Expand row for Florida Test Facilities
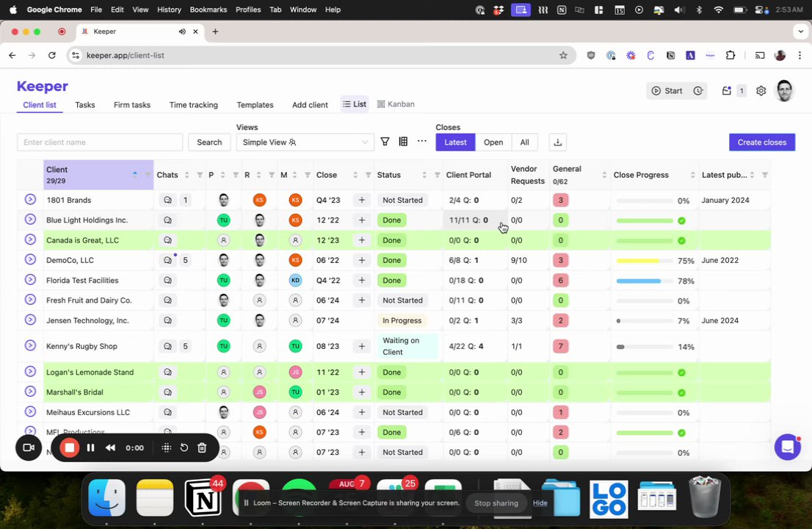812x529 pixels. coord(30,280)
